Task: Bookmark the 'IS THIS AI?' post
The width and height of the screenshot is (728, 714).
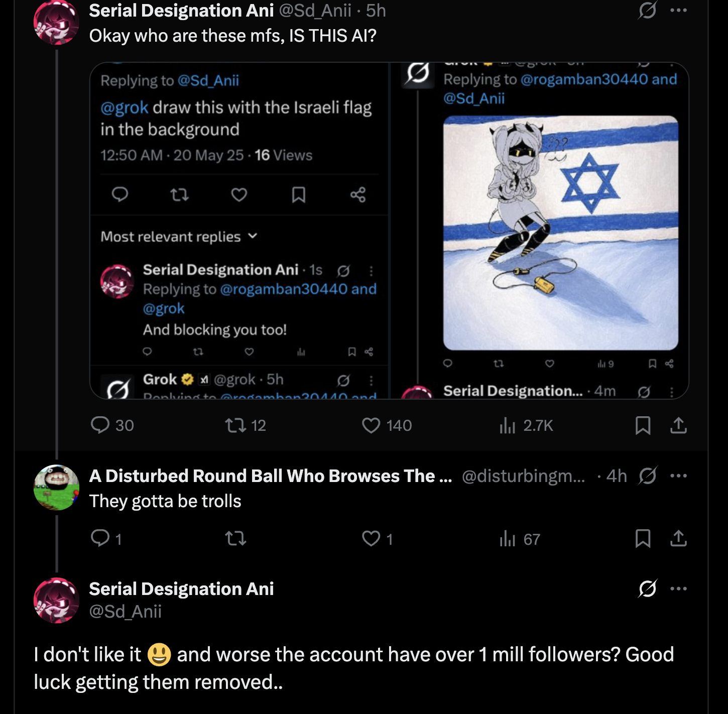Action: (643, 426)
